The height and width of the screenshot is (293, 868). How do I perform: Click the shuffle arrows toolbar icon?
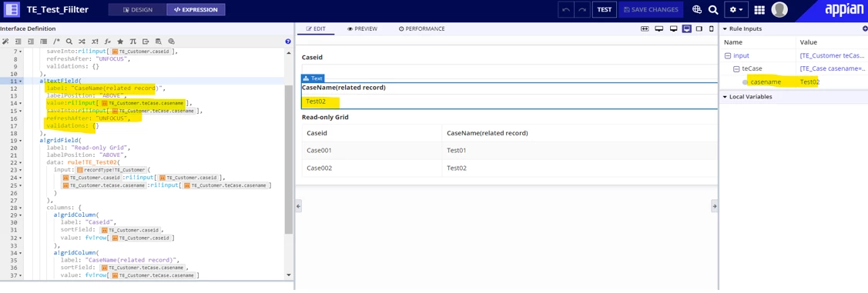tap(82, 42)
